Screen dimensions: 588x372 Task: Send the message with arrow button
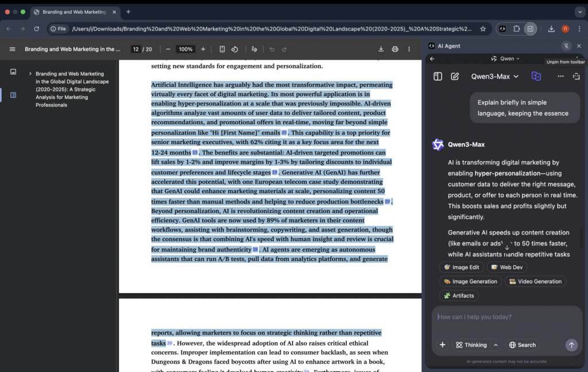[571, 345]
